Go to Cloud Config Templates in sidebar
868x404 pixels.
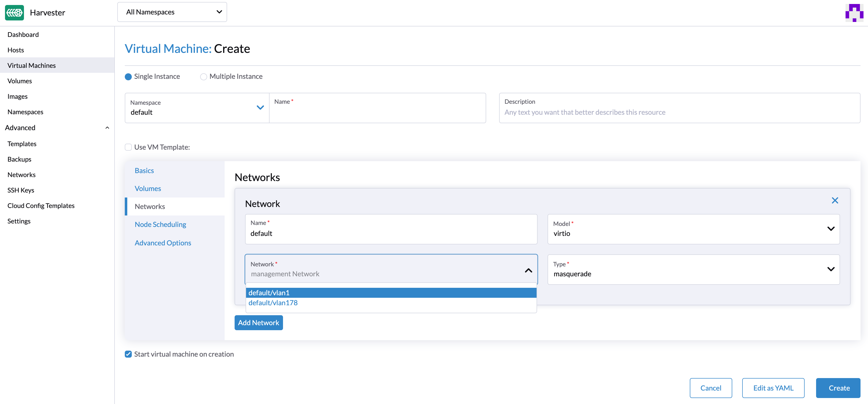[x=41, y=206]
